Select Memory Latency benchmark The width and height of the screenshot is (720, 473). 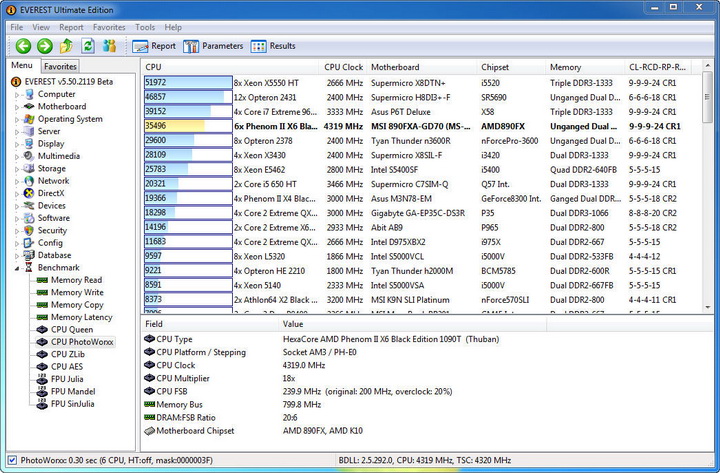(81, 317)
